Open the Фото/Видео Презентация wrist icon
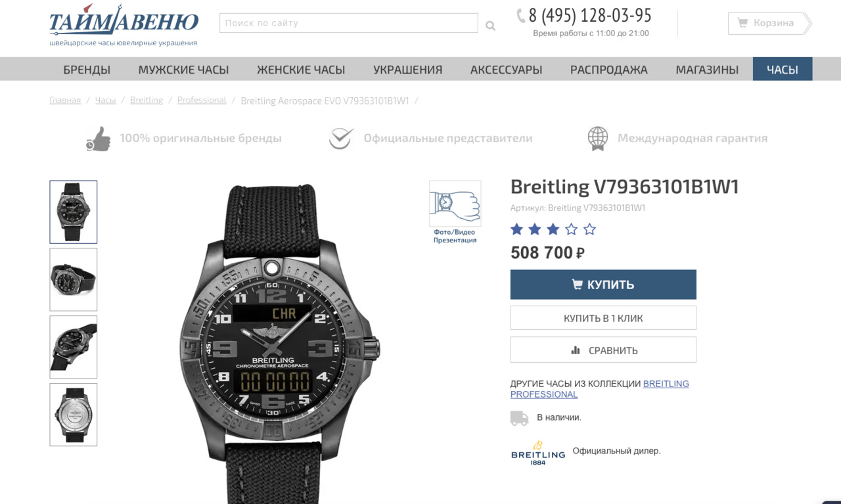This screenshot has width=841, height=504. click(455, 212)
